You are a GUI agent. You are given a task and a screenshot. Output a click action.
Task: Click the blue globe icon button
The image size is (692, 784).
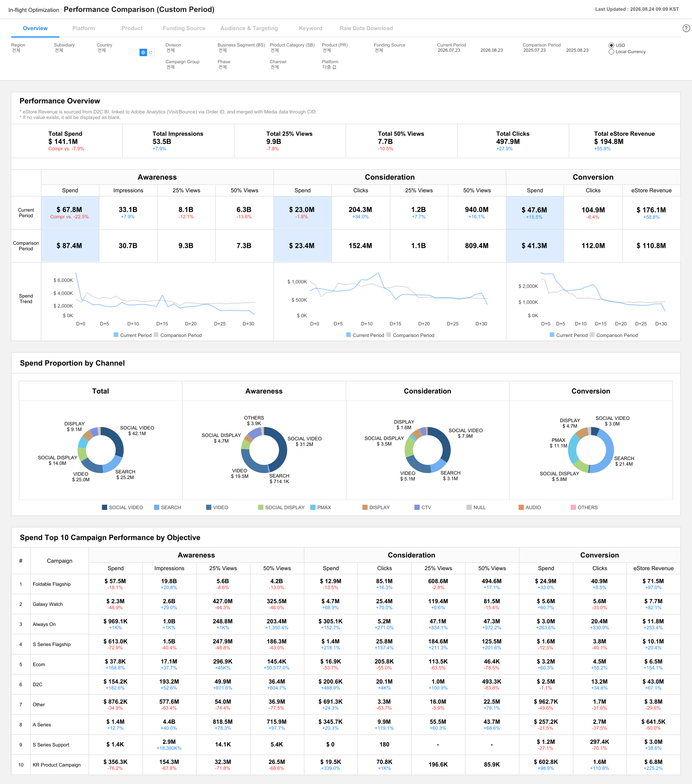click(143, 52)
